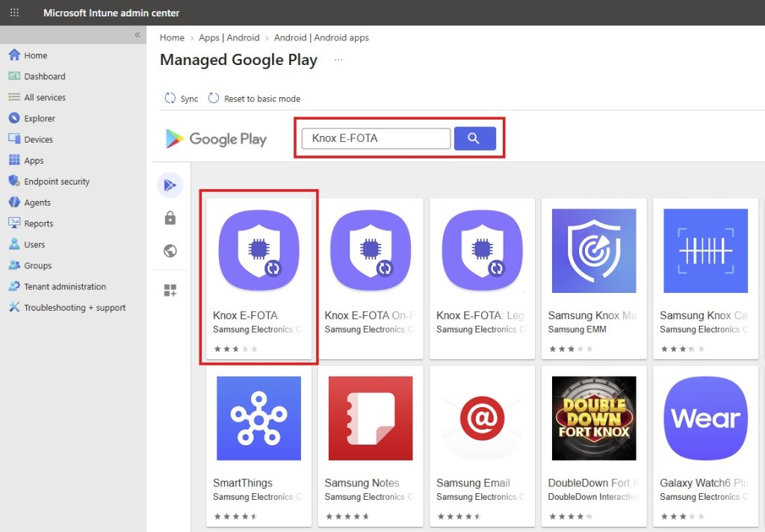Open the app launcher waffle icon
The width and height of the screenshot is (765, 532).
pyautogui.click(x=15, y=13)
